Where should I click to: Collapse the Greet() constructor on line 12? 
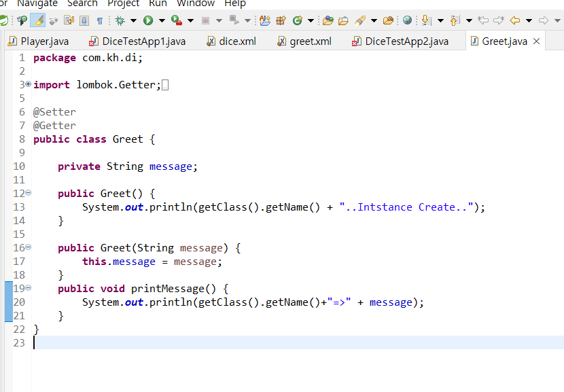28,193
